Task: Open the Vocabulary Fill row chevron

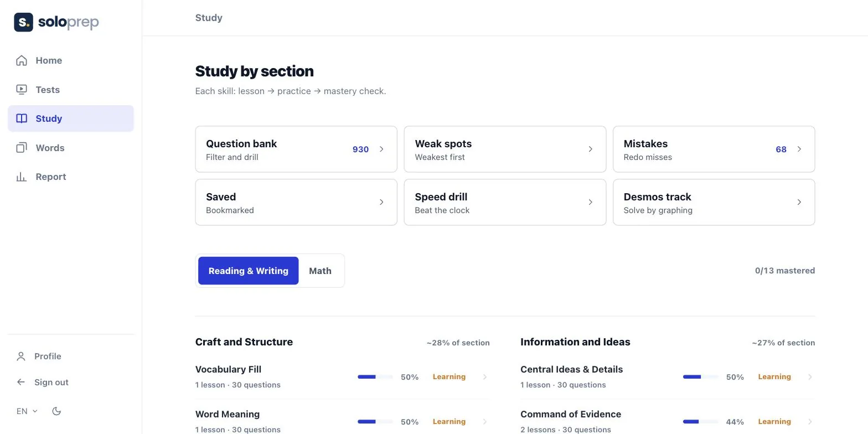Action: (x=485, y=377)
